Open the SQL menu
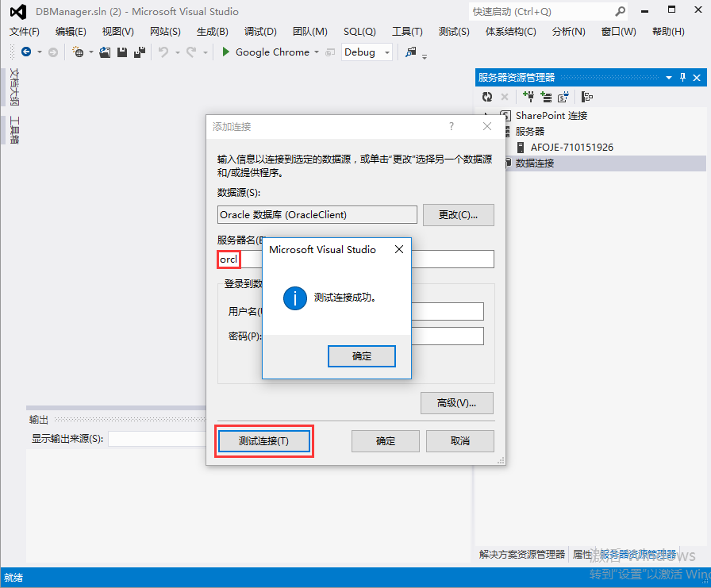This screenshot has height=588, width=711. 359,32
